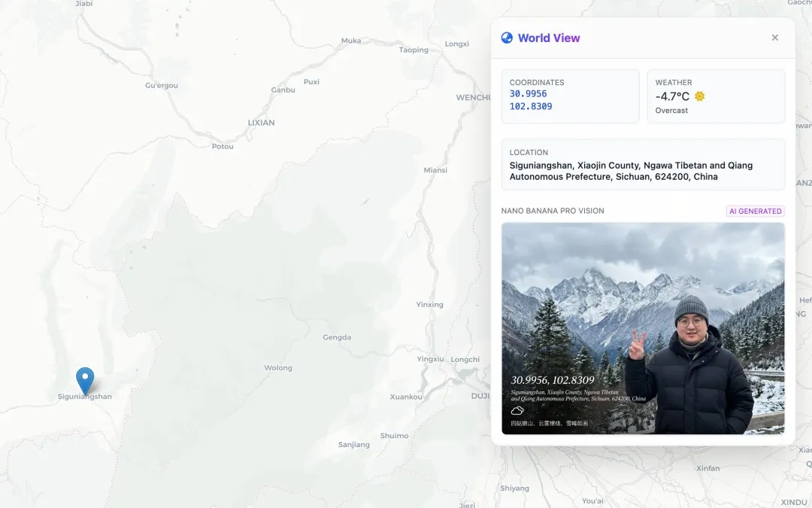Open the generated mountain photo
This screenshot has width=812, height=508.
click(643, 328)
